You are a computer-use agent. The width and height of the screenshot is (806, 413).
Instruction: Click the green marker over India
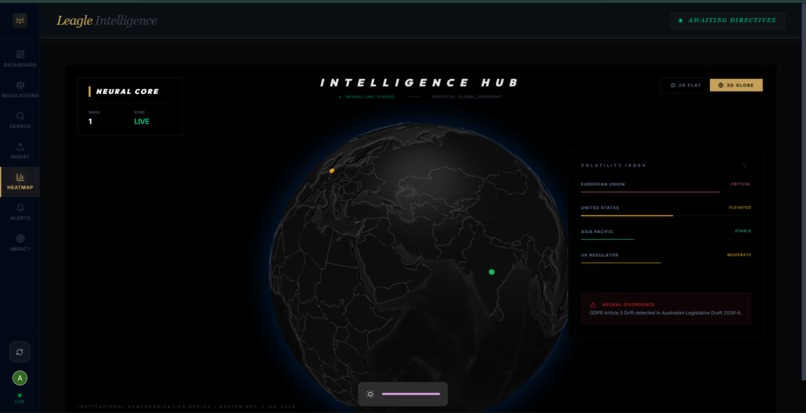[x=491, y=272]
